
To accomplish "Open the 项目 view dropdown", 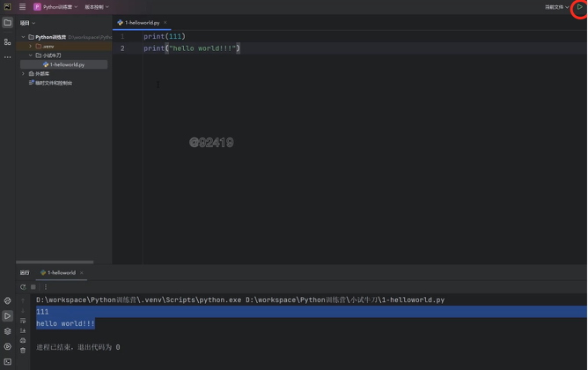I will (x=28, y=23).
